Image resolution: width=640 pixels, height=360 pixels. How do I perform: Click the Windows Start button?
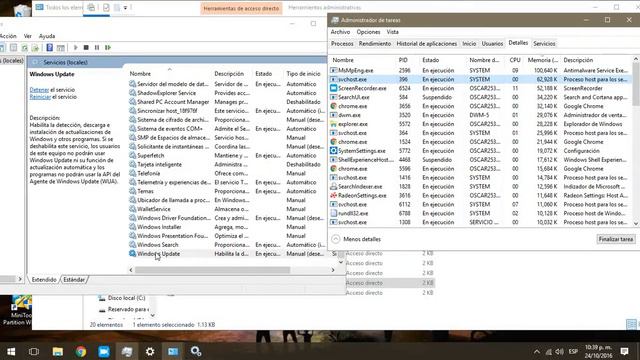11,351
